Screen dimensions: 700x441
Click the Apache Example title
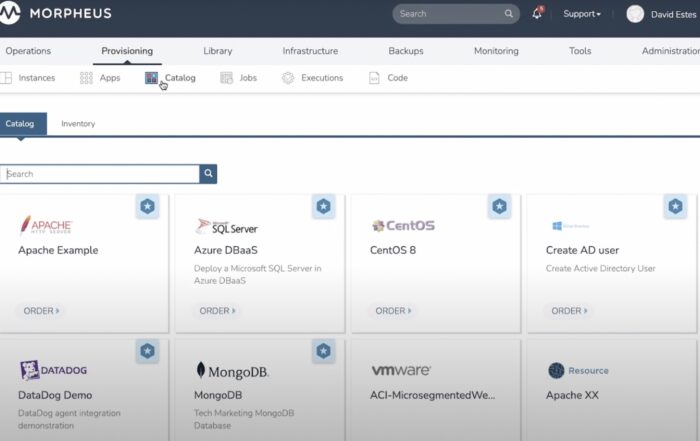[58, 250]
